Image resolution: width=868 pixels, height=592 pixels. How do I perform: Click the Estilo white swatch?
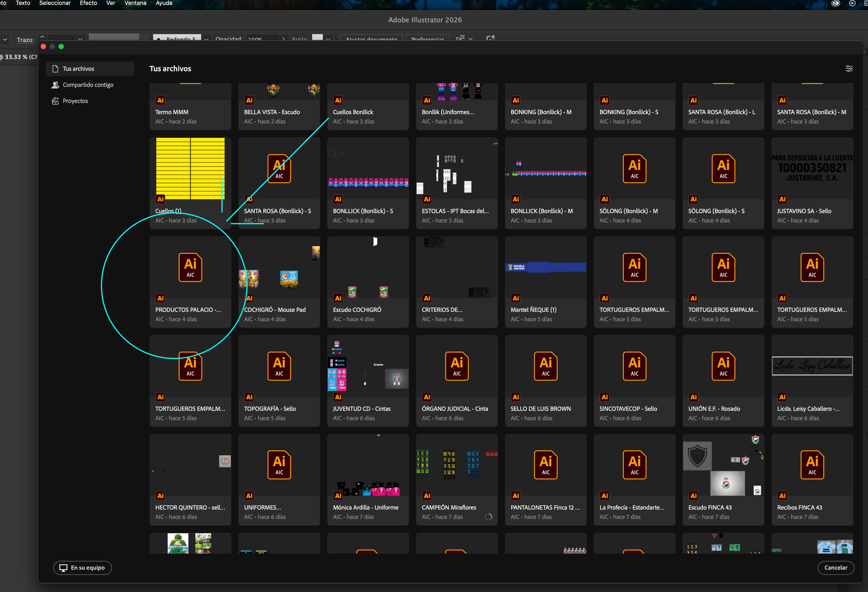click(x=317, y=37)
